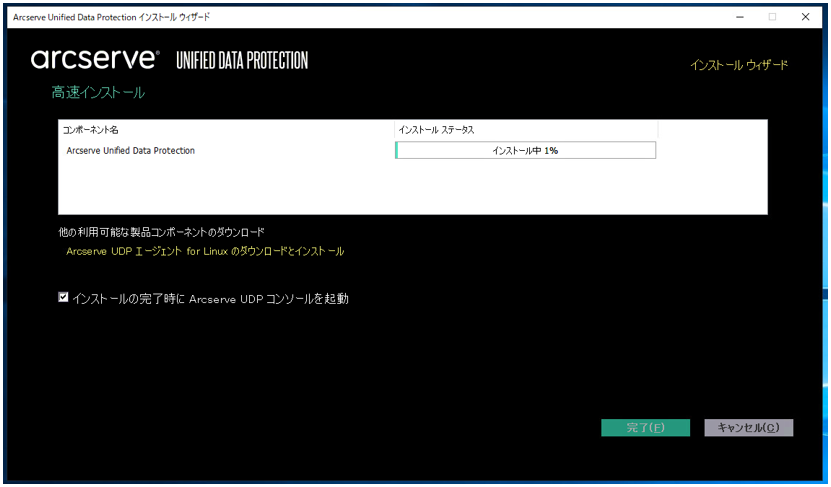
Task: Click the 高速インストール heading
Action: pyautogui.click(x=98, y=93)
